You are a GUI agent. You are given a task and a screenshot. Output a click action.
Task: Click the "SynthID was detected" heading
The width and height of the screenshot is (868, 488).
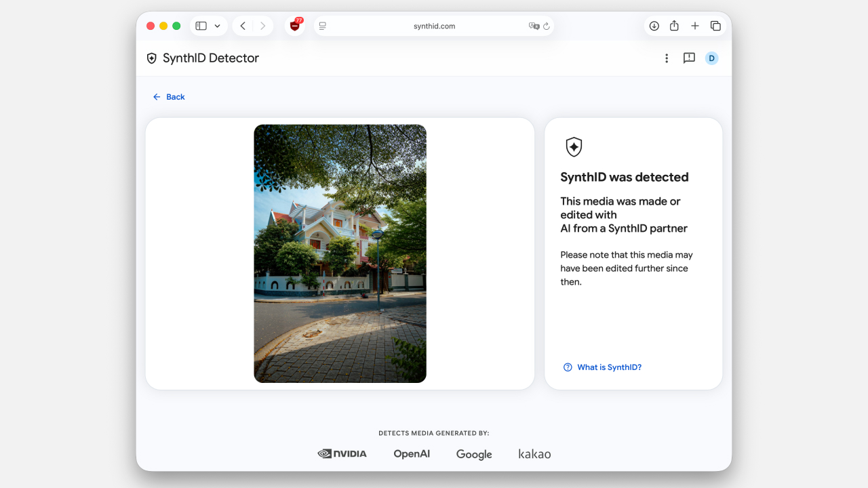pyautogui.click(x=625, y=177)
